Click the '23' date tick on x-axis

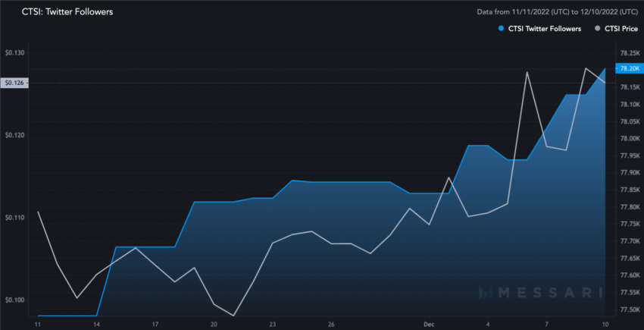tap(273, 324)
